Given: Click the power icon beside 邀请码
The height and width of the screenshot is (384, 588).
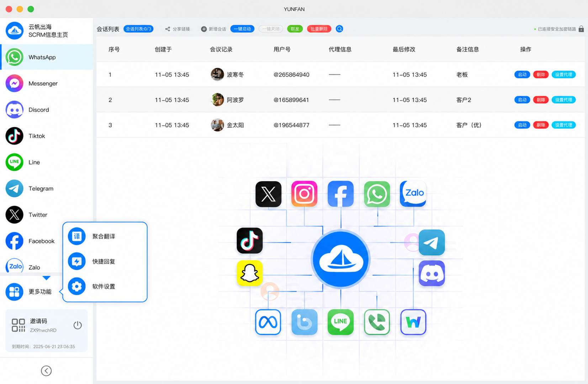Looking at the screenshot, I should (x=78, y=325).
